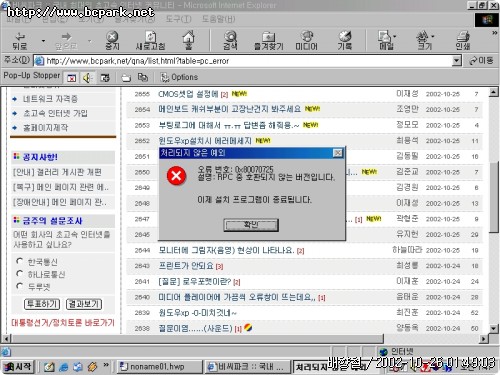Image resolution: width=500 pixels, height=375 pixels.
Task: Select the 하나로통신 radio option
Action: point(20,273)
